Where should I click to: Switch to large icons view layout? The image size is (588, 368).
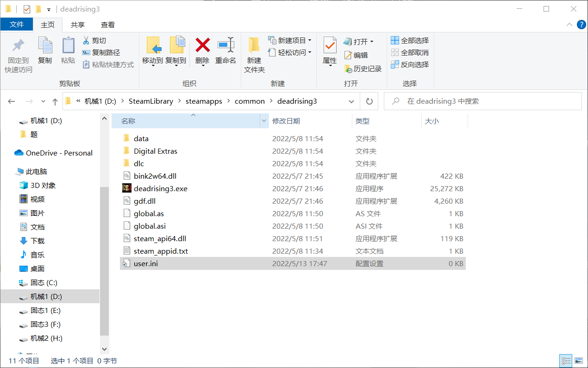click(x=578, y=361)
